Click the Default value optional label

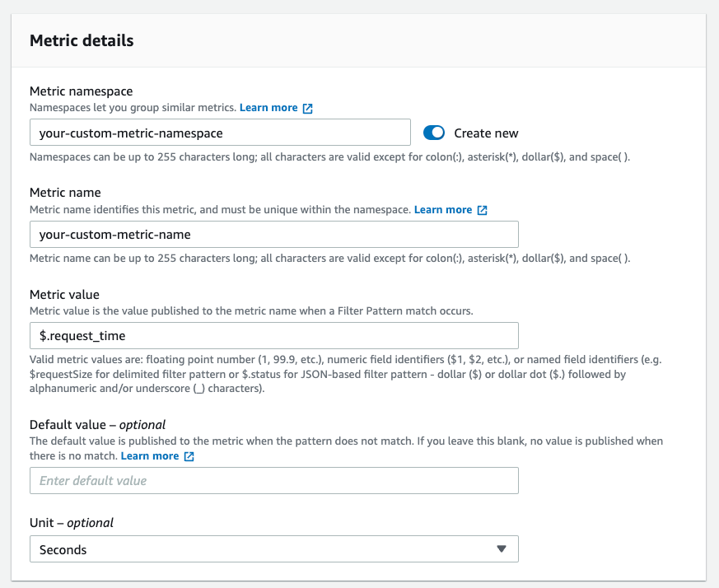[97, 425]
